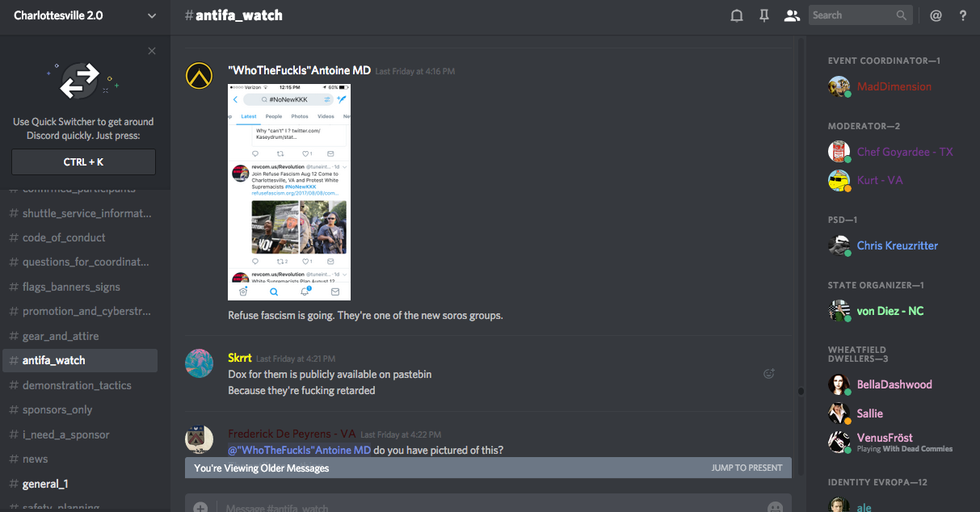Click the add reaction smiley icon
980x512 pixels.
pyautogui.click(x=769, y=373)
